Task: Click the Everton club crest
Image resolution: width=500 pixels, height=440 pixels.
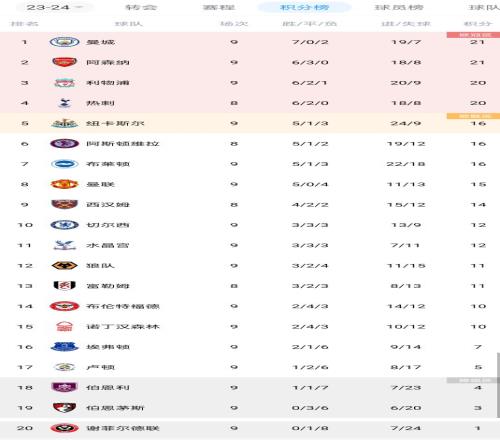Action: (64, 347)
